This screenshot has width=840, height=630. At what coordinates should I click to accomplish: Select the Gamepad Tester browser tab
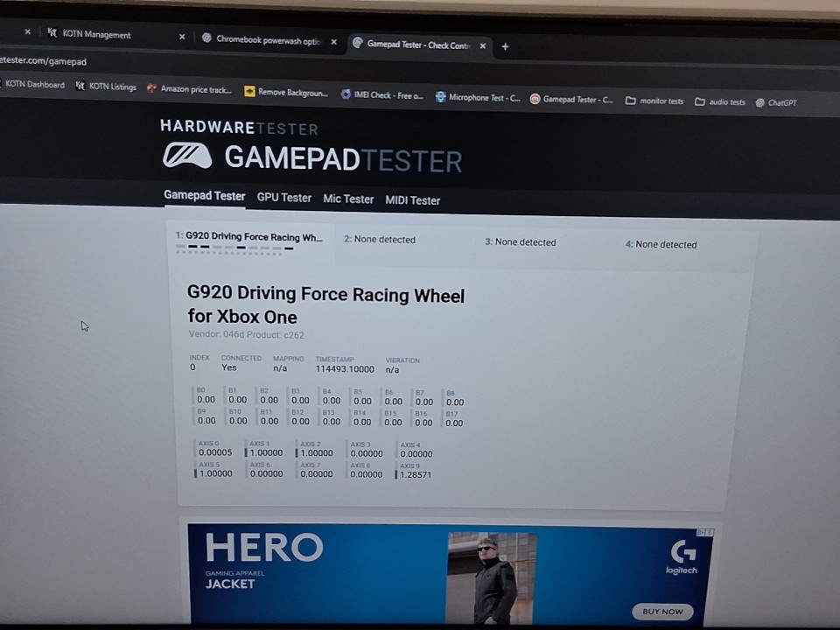419,45
